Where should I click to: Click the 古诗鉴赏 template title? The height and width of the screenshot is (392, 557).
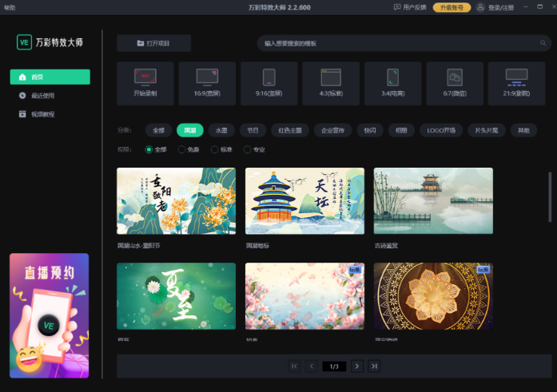click(386, 245)
